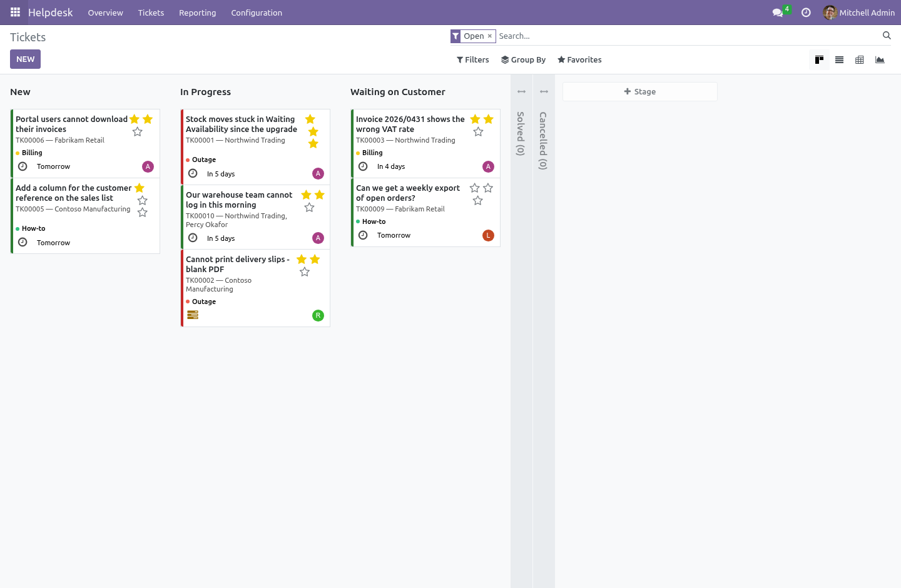Switch to the pivot table view
901x588 pixels.
pyautogui.click(x=860, y=60)
